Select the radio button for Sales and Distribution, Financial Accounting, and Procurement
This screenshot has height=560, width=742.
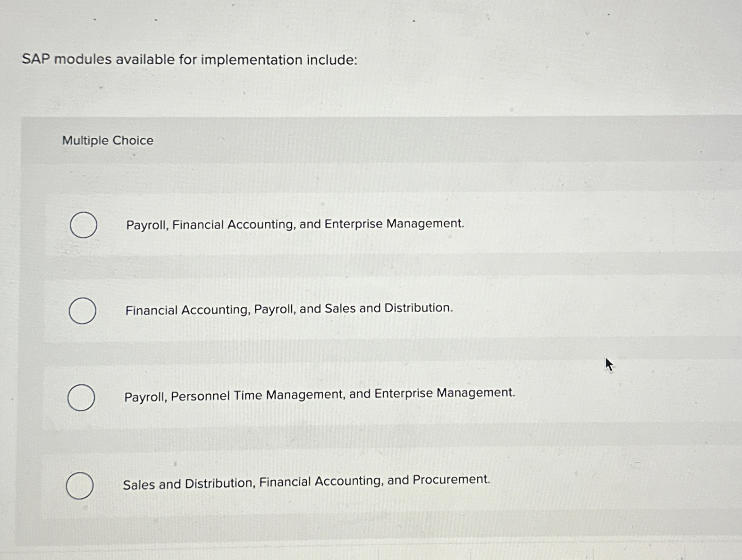80,485
